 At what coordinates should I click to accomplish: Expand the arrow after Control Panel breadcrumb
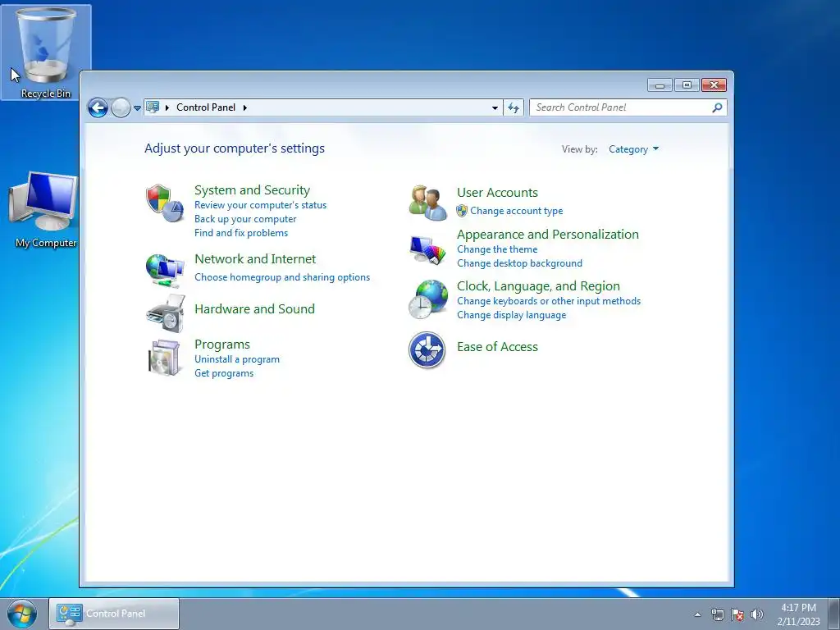pyautogui.click(x=244, y=107)
